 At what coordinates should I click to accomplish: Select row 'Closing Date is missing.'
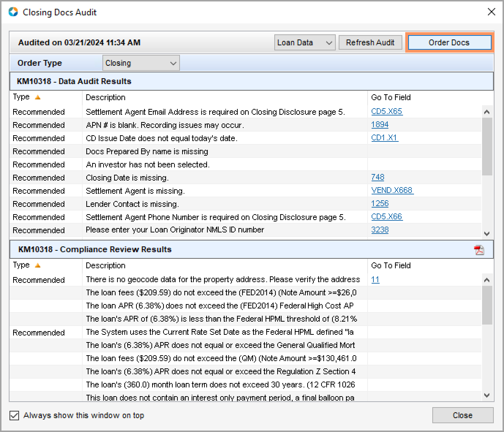pos(245,178)
